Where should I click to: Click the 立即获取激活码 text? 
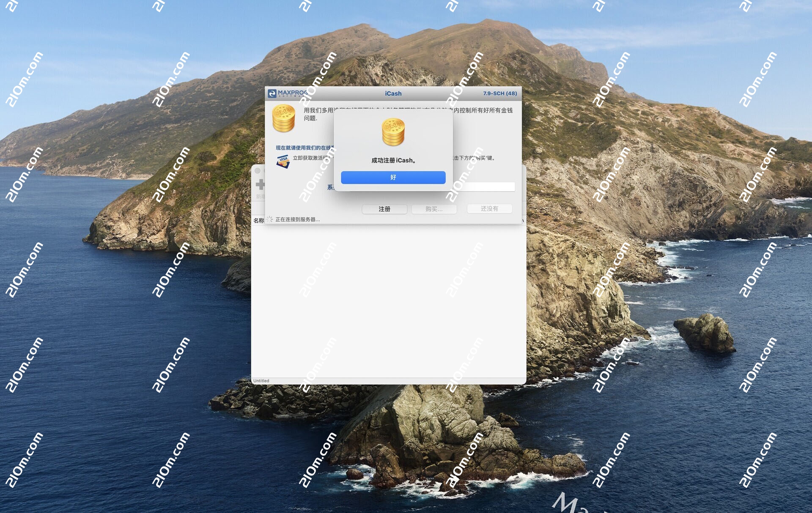pos(311,158)
